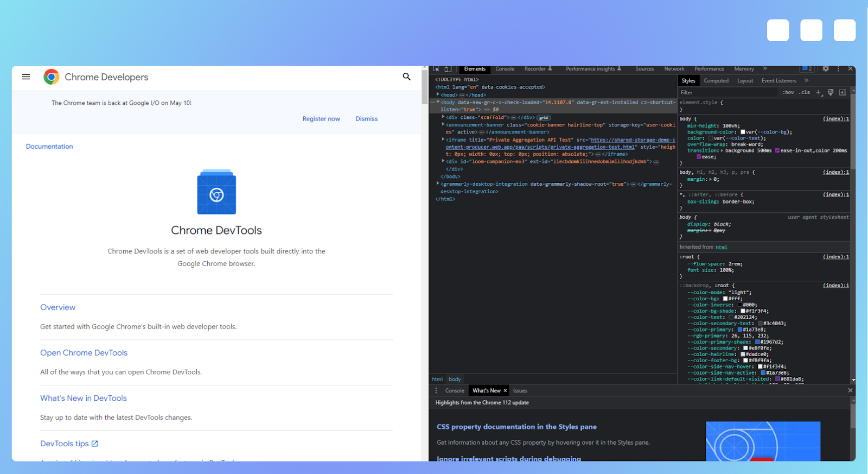
Task: Open the drawer three-dot menu
Action: pyautogui.click(x=436, y=390)
